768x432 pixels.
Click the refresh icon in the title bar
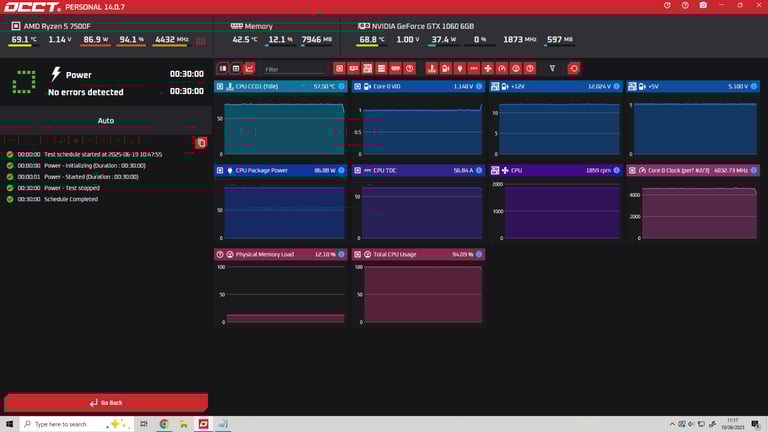[667, 5]
